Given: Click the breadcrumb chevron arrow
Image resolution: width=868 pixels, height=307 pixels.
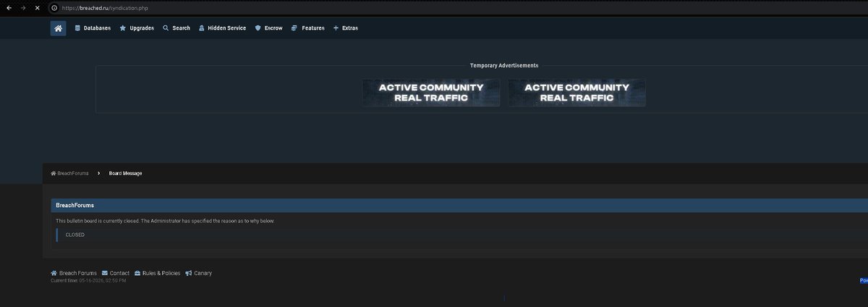Looking at the screenshot, I should pyautogui.click(x=98, y=174).
